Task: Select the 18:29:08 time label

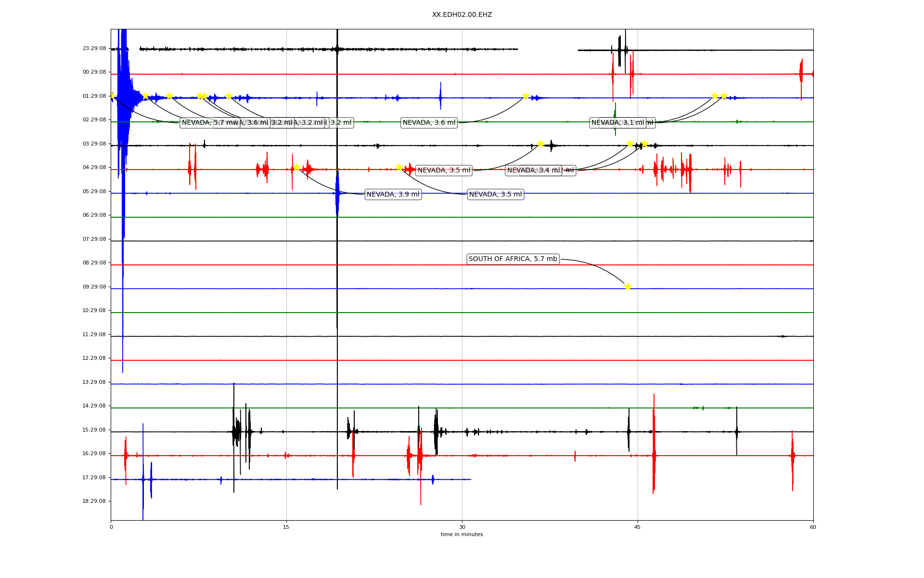Action: tap(94, 501)
